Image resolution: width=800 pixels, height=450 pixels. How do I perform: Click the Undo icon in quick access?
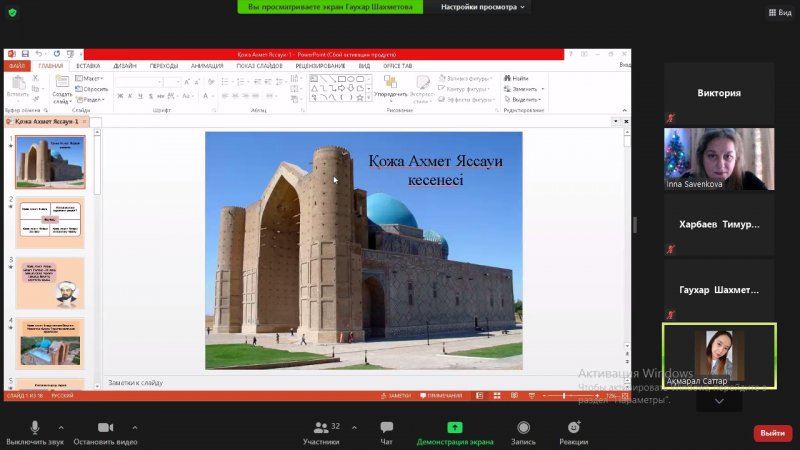39,54
